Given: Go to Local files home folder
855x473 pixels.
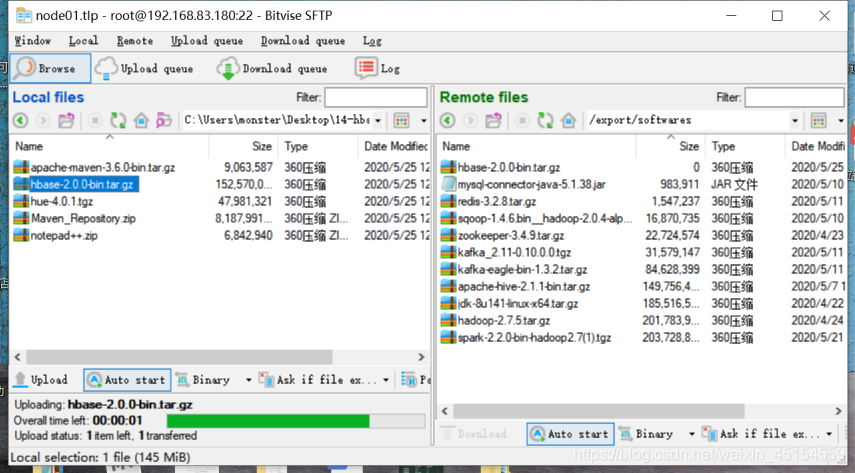Looking at the screenshot, I should 141,120.
